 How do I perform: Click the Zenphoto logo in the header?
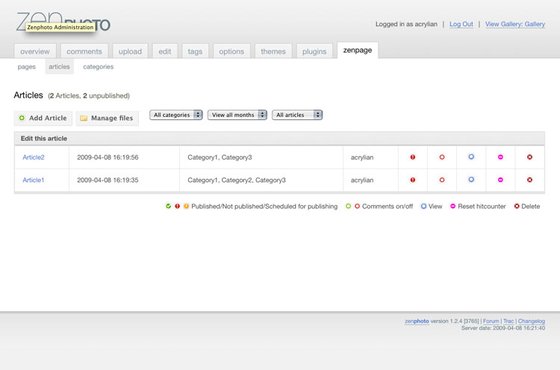(x=63, y=21)
